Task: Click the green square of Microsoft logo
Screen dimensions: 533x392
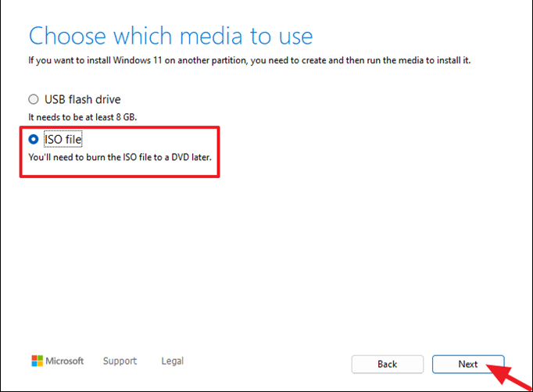Action: (41, 358)
